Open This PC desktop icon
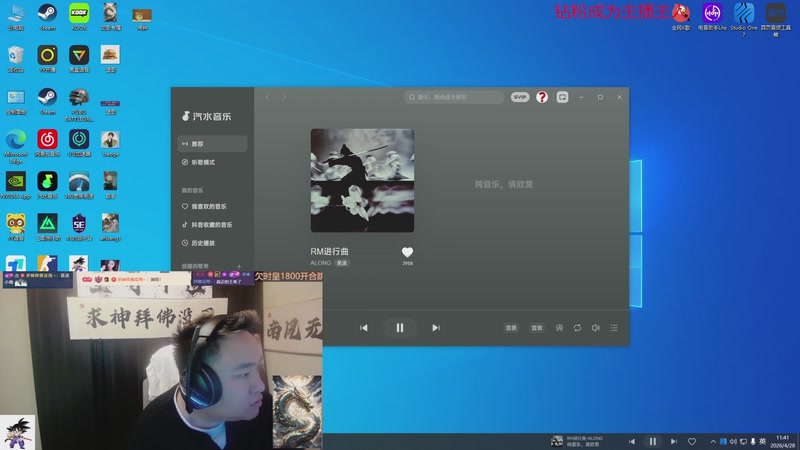The width and height of the screenshot is (800, 450). point(16,17)
